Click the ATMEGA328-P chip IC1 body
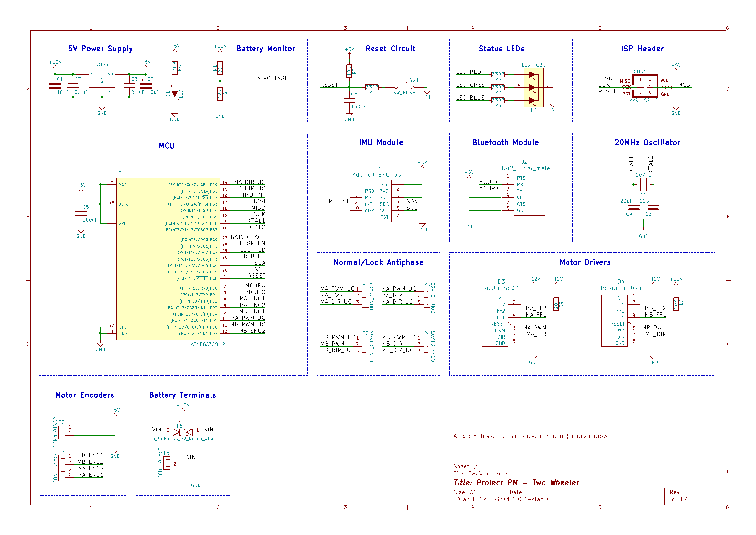The image size is (756, 535). coord(168,259)
